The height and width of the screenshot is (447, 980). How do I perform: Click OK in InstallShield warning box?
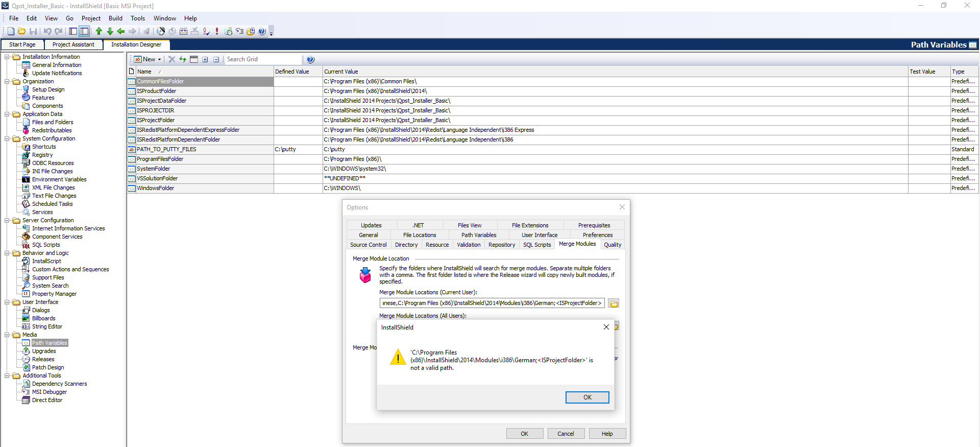(x=587, y=397)
